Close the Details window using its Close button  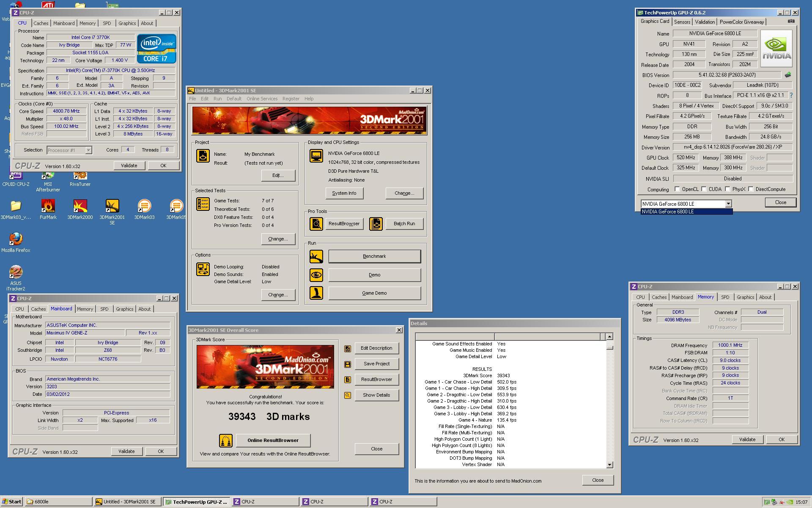click(598, 480)
